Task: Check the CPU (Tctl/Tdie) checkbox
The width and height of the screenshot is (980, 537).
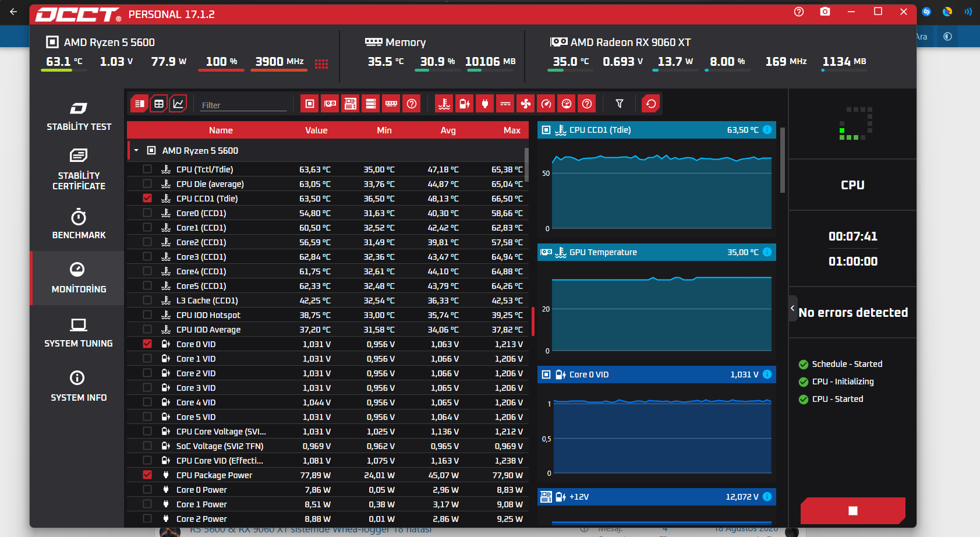Action: tap(147, 169)
